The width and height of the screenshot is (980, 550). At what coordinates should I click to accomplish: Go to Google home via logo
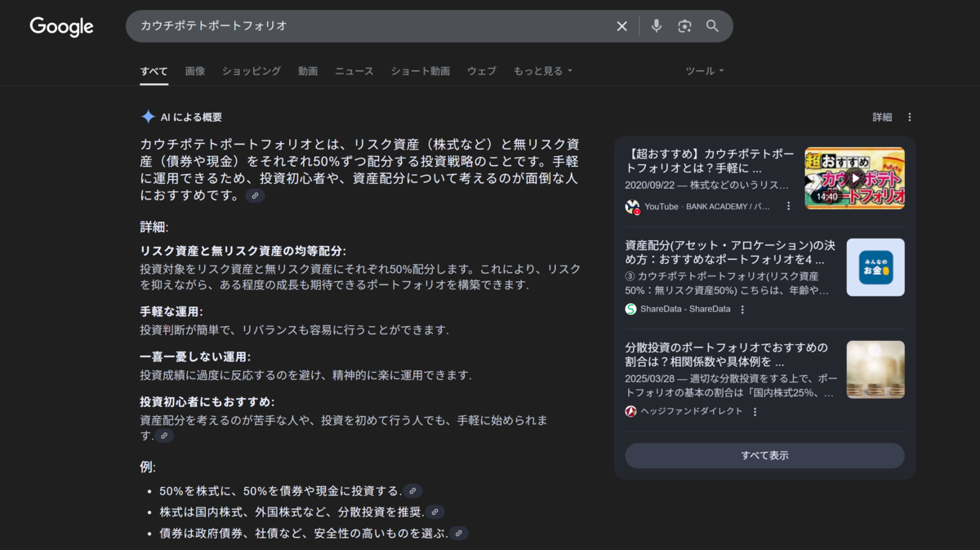[62, 26]
